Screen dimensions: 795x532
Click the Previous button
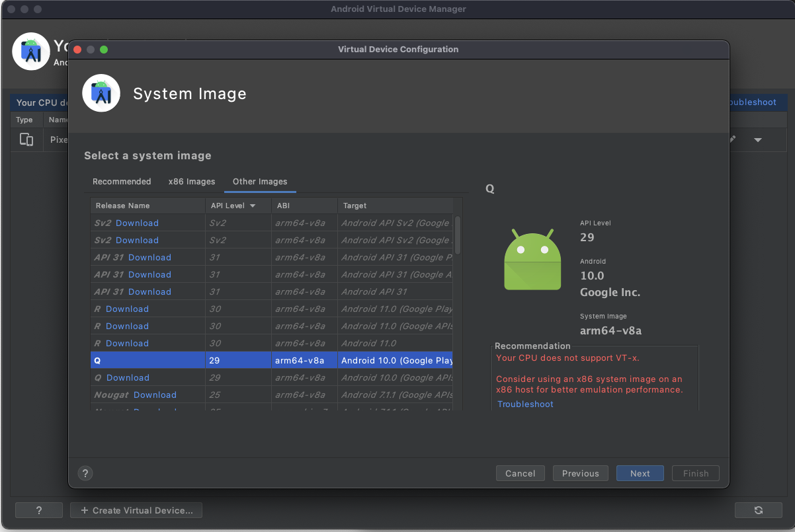pos(581,473)
